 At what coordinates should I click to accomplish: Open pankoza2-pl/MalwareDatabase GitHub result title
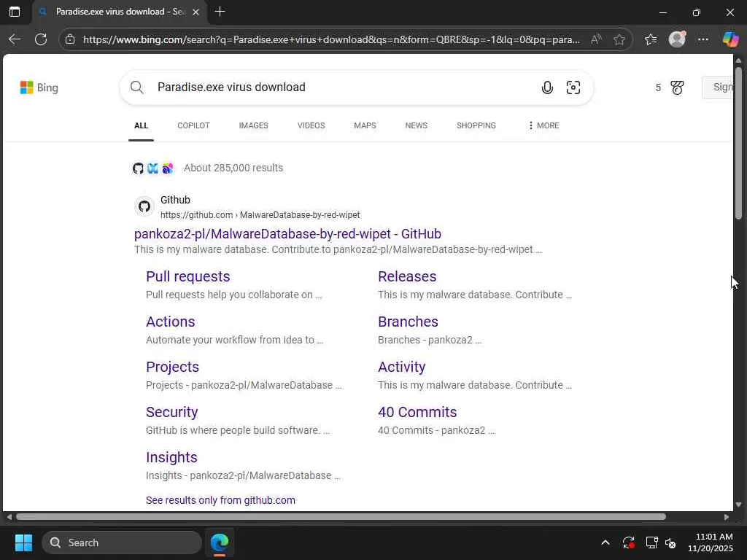point(287,234)
